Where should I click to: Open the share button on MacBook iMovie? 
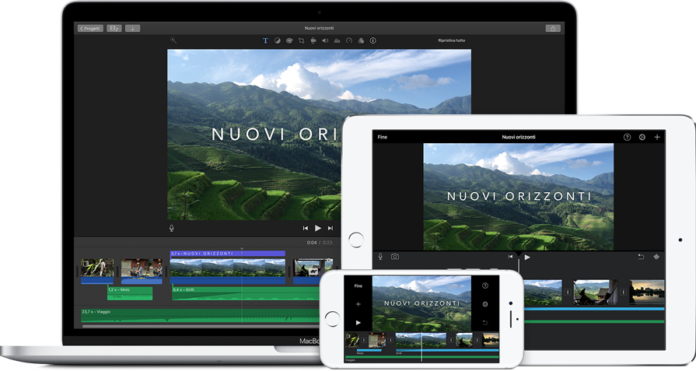point(553,28)
